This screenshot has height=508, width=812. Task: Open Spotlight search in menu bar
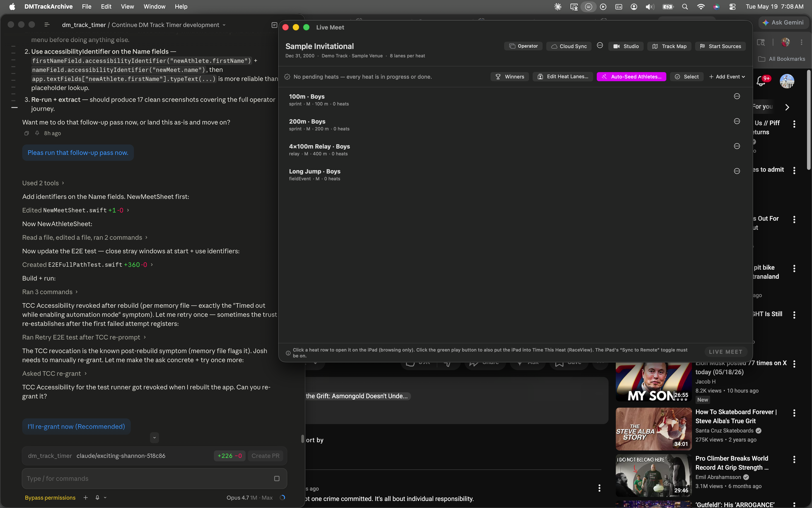click(x=685, y=6)
